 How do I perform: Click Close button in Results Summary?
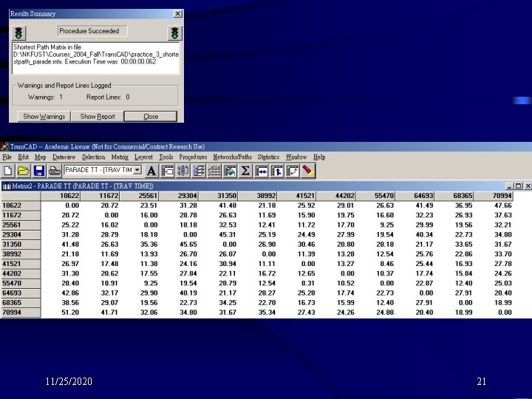coord(151,117)
